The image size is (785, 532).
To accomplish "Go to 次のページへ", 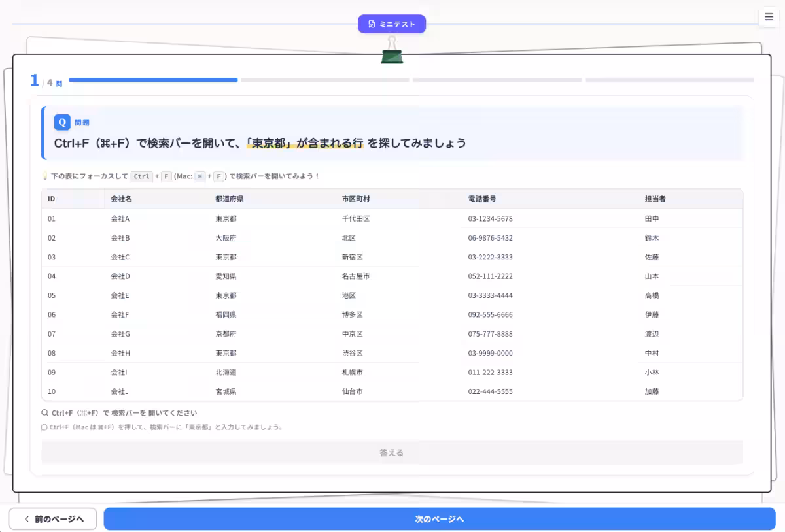I will click(440, 519).
